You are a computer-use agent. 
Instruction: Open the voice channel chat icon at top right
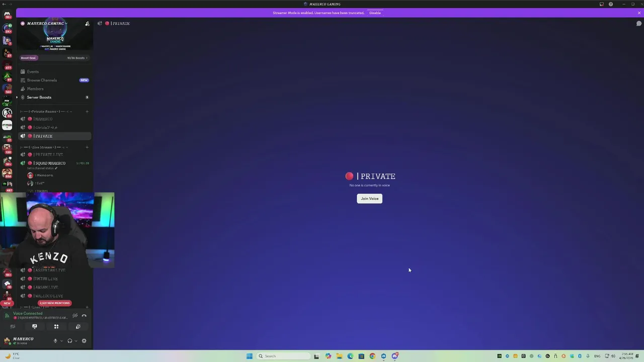tap(639, 24)
